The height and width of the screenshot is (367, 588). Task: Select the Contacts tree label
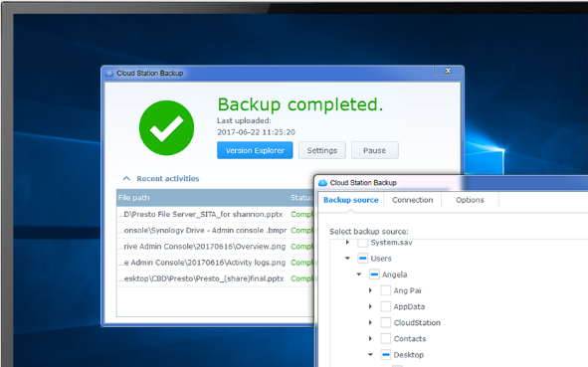410,339
